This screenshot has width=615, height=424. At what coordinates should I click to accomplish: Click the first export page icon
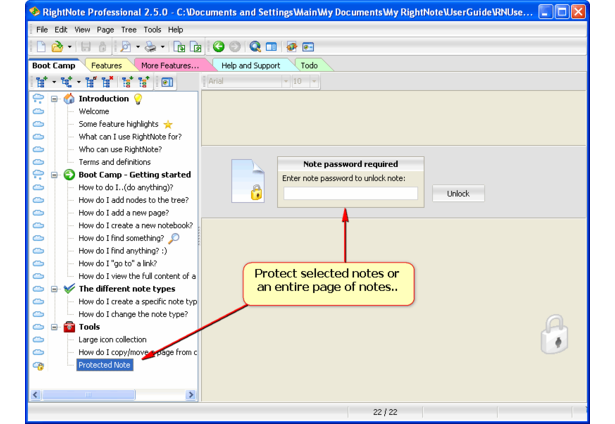(x=179, y=47)
